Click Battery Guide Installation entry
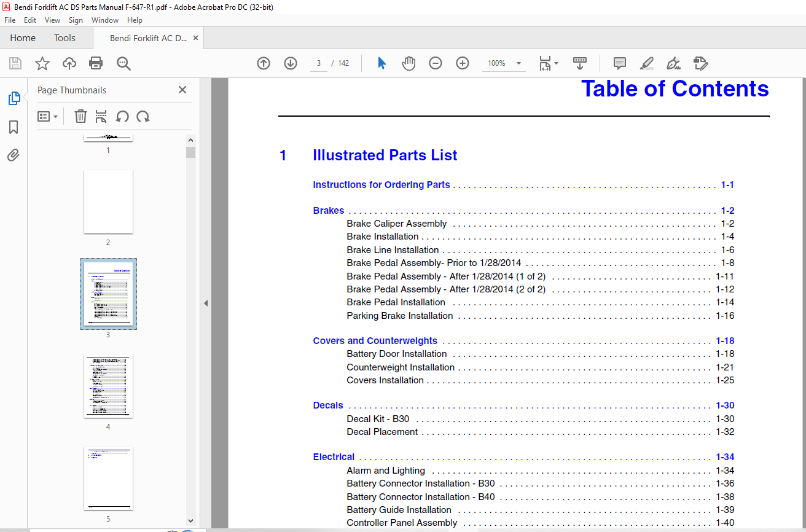This screenshot has height=532, width=806. [399, 510]
